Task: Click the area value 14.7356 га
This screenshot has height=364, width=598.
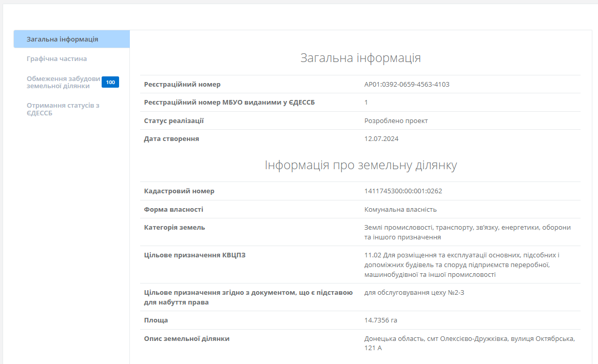Action: 380,320
